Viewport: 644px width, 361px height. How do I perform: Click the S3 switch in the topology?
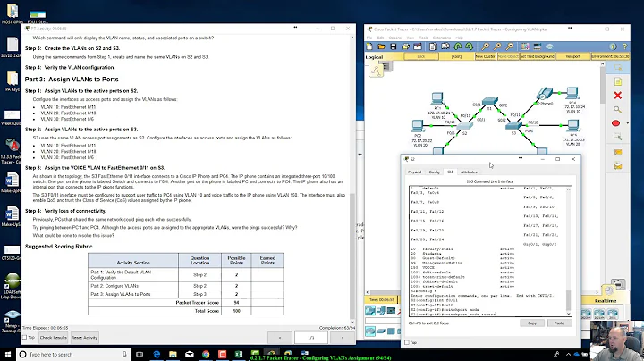513,125
